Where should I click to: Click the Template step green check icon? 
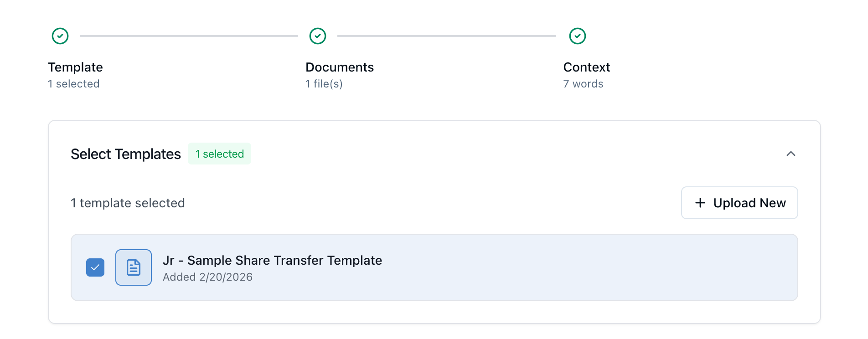(60, 36)
